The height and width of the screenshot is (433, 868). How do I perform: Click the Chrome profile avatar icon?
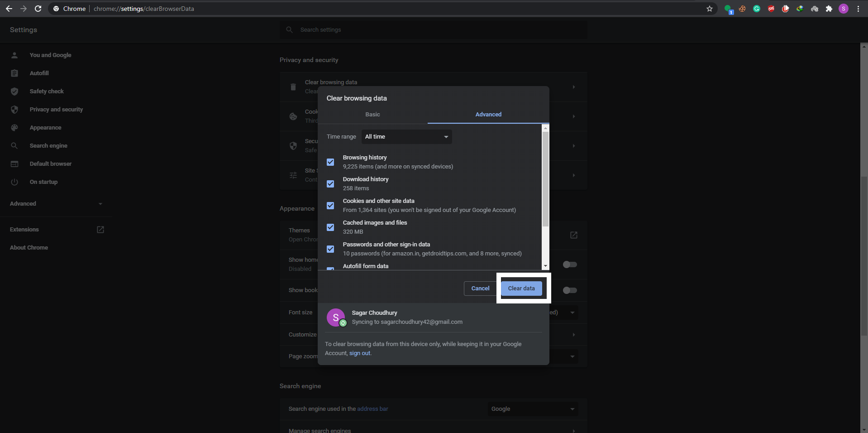844,9
